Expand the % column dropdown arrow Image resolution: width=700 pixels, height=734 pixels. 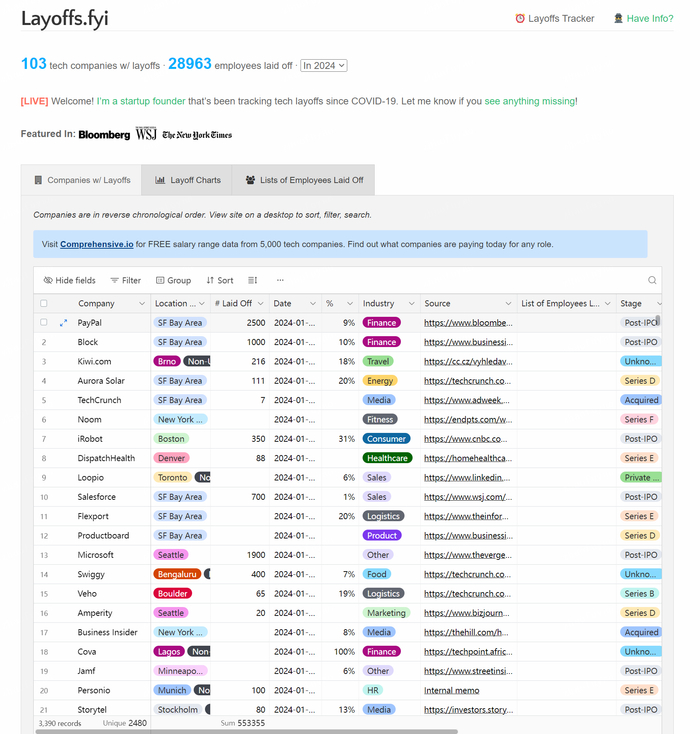[x=350, y=303]
